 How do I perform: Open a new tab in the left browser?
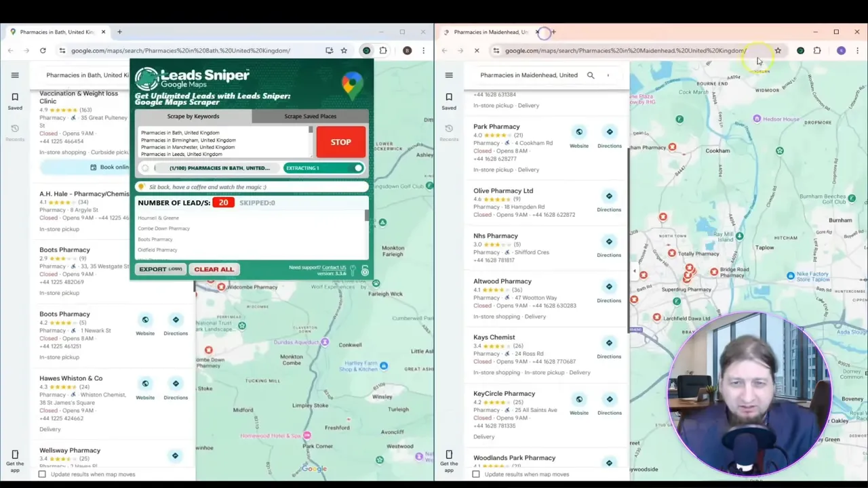coord(119,32)
